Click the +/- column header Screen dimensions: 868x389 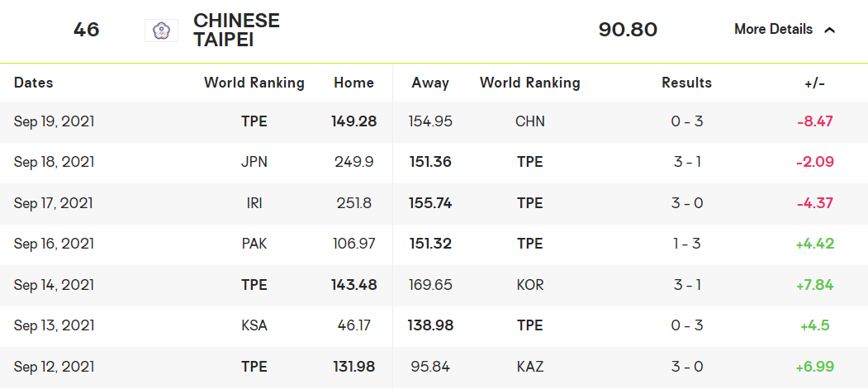814,83
